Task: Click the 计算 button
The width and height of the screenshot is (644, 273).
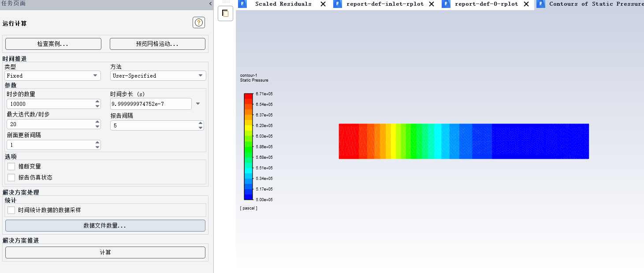Action: click(105, 252)
